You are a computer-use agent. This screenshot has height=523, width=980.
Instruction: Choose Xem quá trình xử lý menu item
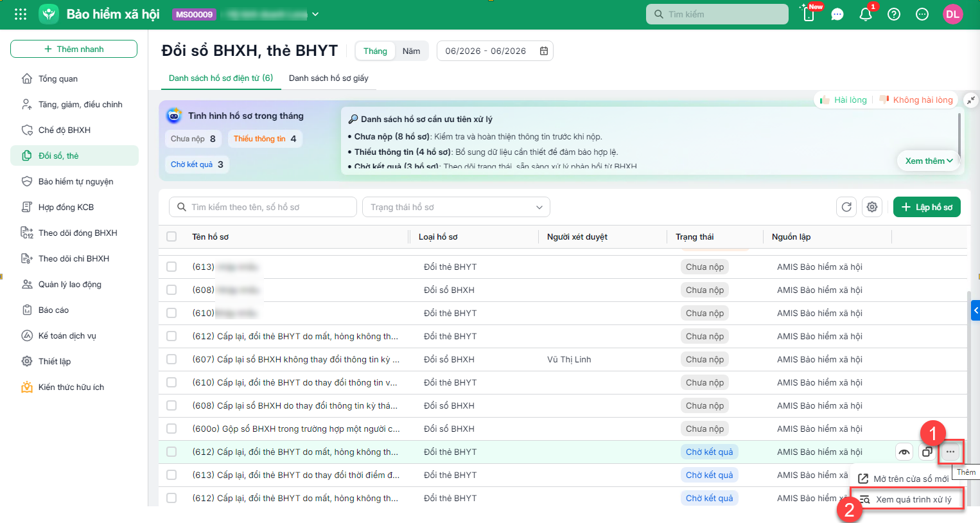point(907,499)
